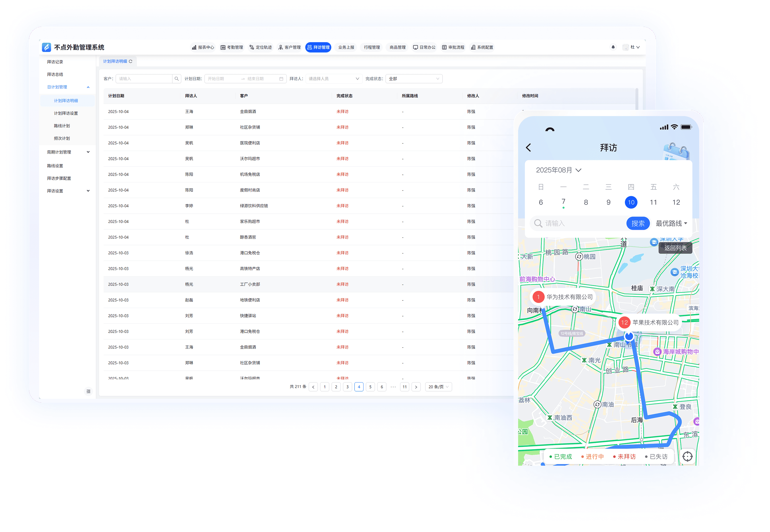The height and width of the screenshot is (532, 770).
Task: Click the calendar icon in date range
Action: 281,79
